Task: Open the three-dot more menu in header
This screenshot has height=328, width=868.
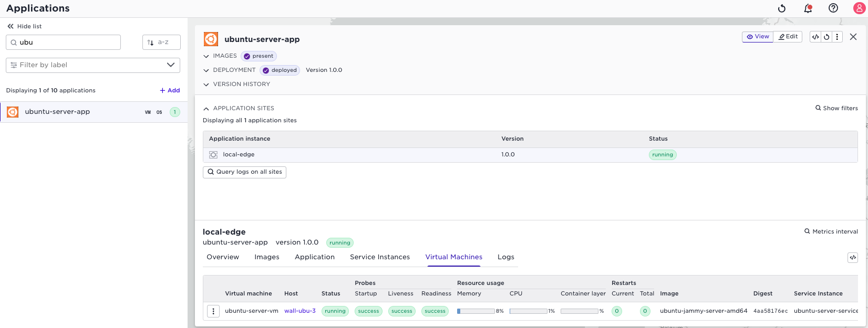Action: click(x=838, y=37)
